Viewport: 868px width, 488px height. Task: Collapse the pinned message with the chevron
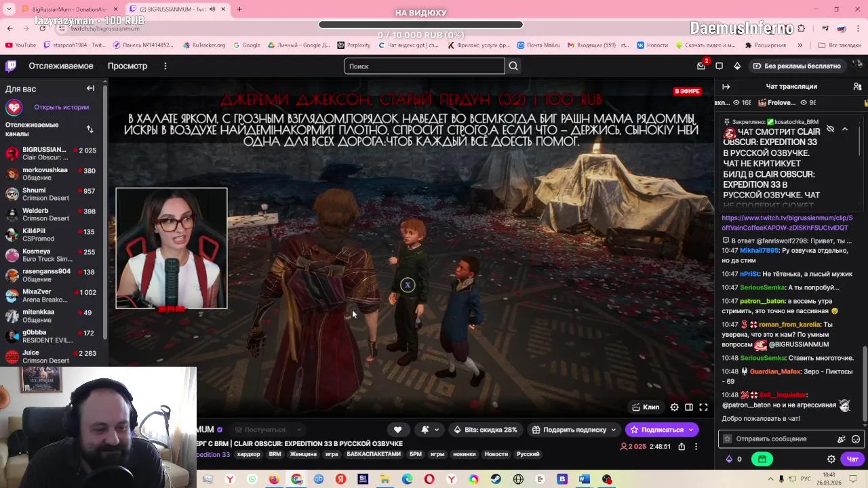pos(845,129)
